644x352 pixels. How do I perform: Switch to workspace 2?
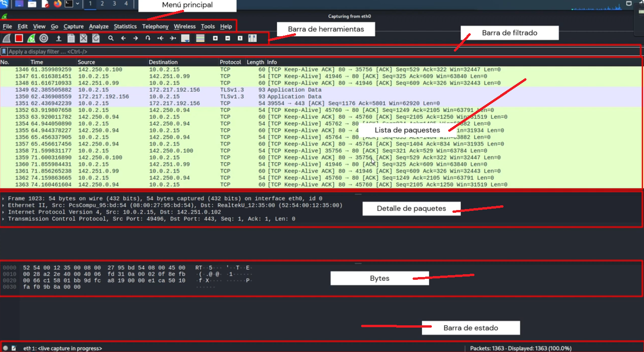pyautogui.click(x=102, y=4)
